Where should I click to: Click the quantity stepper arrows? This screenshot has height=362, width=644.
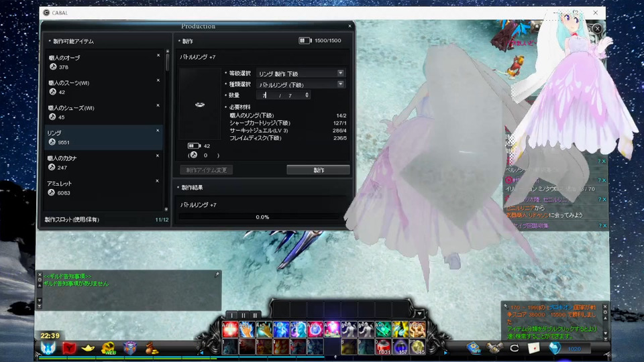coord(307,95)
